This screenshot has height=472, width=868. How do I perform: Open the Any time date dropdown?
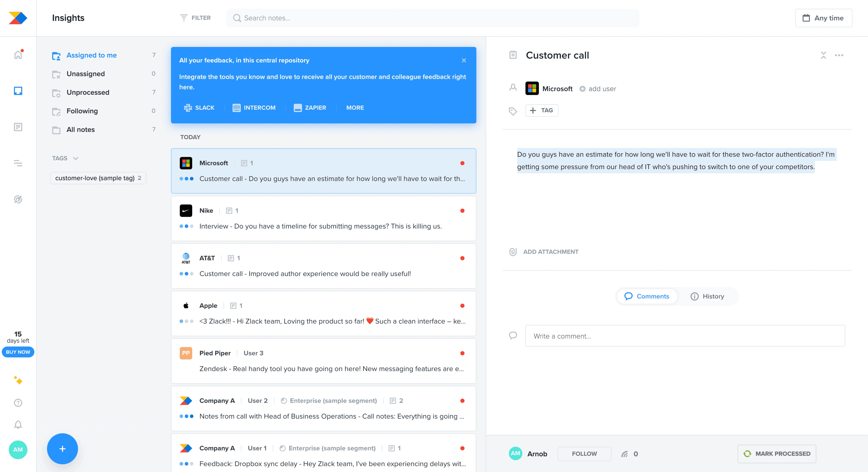823,18
